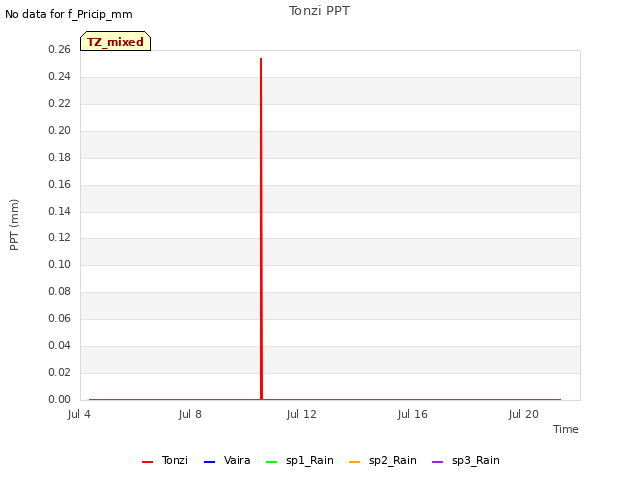
Task: Click the Jul 4 x-axis label
Action: pyautogui.click(x=79, y=414)
